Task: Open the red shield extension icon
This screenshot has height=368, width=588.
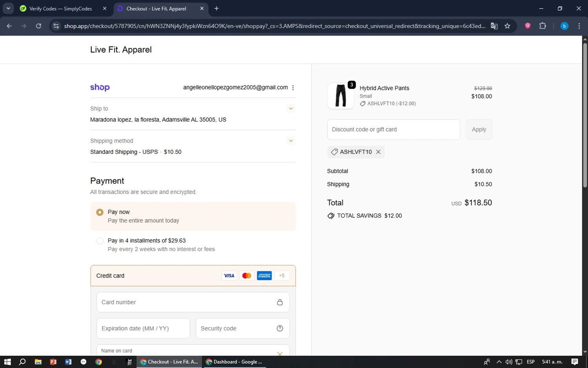Action: [x=528, y=26]
